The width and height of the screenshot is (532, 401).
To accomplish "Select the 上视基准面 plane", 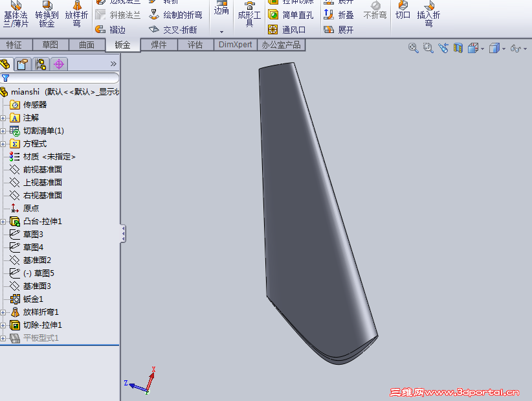I will pyautogui.click(x=36, y=183).
